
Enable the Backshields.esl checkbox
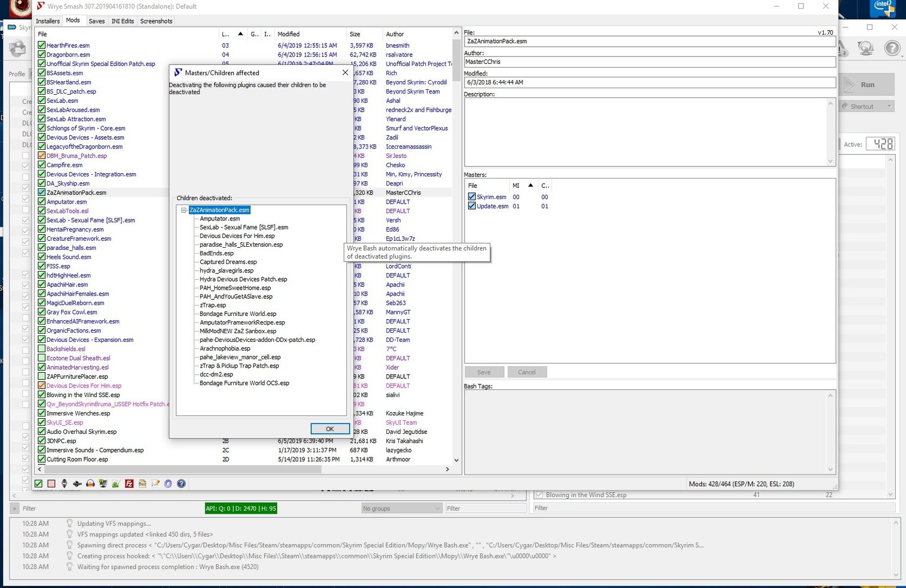click(41, 349)
